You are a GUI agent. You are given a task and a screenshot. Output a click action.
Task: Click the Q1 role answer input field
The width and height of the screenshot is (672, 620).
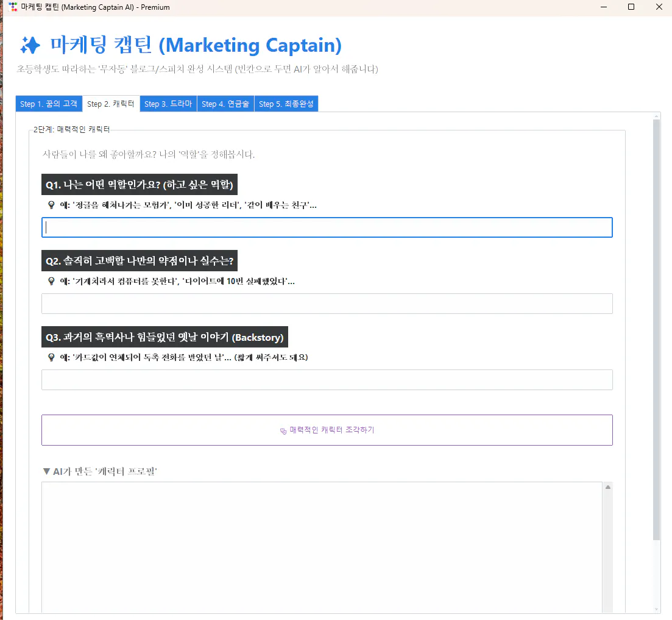click(327, 227)
